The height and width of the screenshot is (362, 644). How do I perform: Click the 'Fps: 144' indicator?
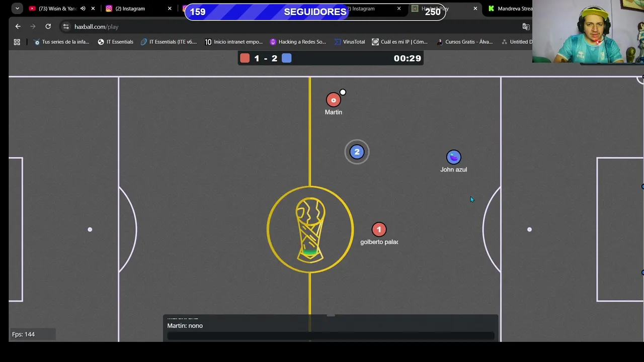(x=23, y=334)
